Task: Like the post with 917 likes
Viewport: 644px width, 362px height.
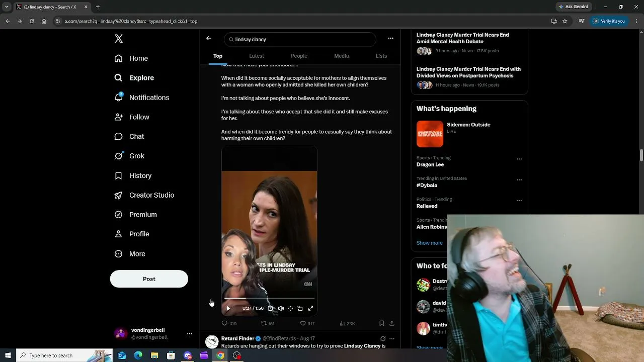Action: (x=307, y=323)
